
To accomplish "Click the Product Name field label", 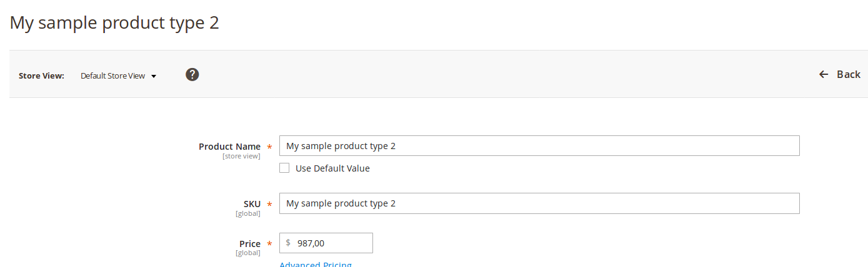I will [229, 147].
